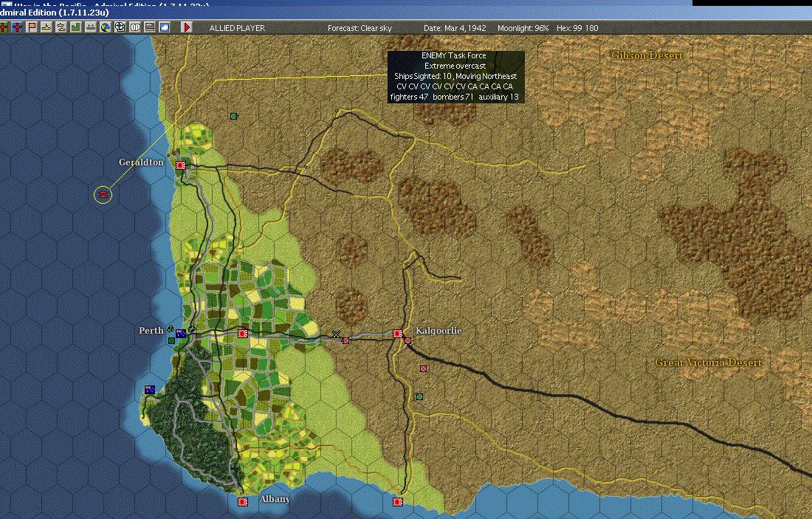
Task: Open the globe toolbar icon
Action: [x=105, y=27]
